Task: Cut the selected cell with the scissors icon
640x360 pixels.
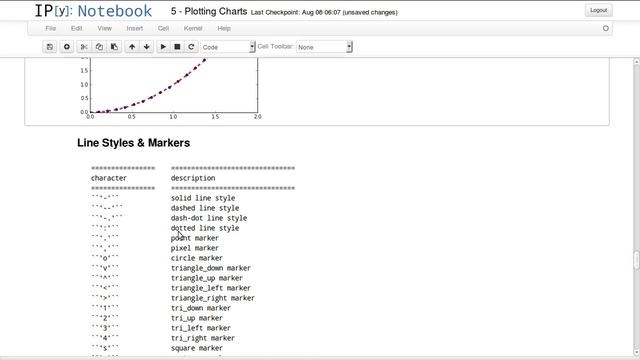Action: pos(84,47)
